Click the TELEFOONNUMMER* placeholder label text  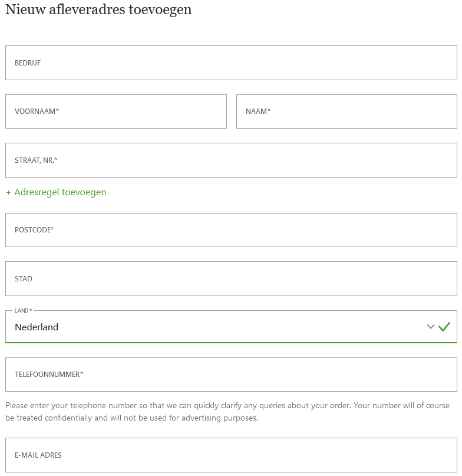point(49,375)
